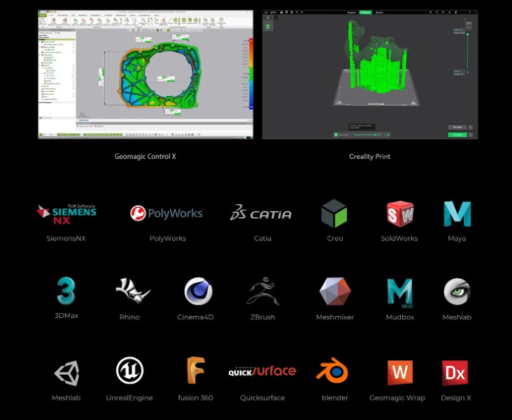Click the Quicksurface logo
The image size is (512, 420).
pyautogui.click(x=263, y=371)
